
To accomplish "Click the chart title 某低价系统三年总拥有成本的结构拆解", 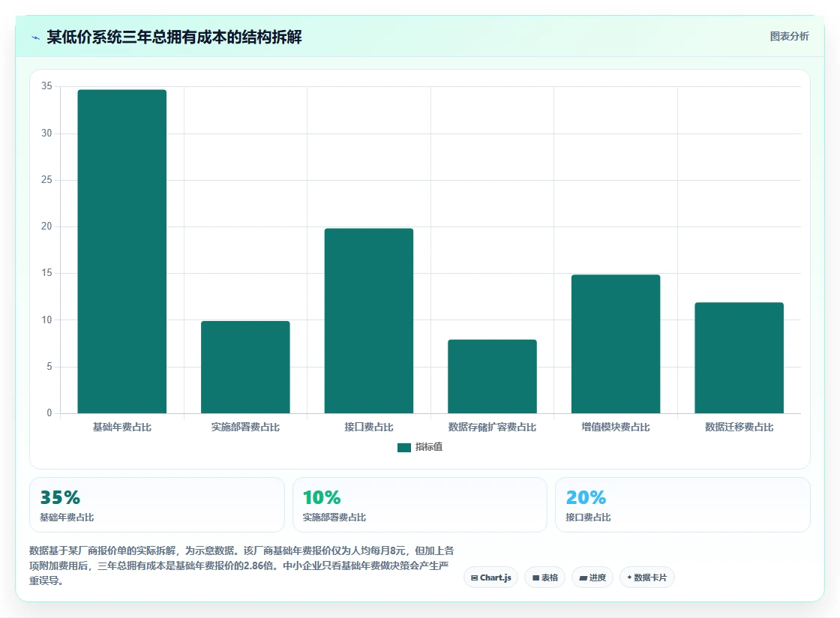I will click(x=174, y=37).
